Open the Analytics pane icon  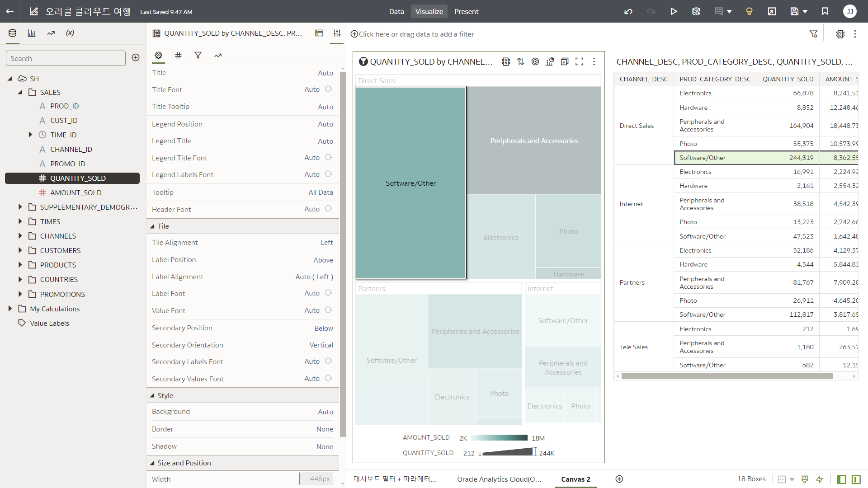[x=51, y=33]
